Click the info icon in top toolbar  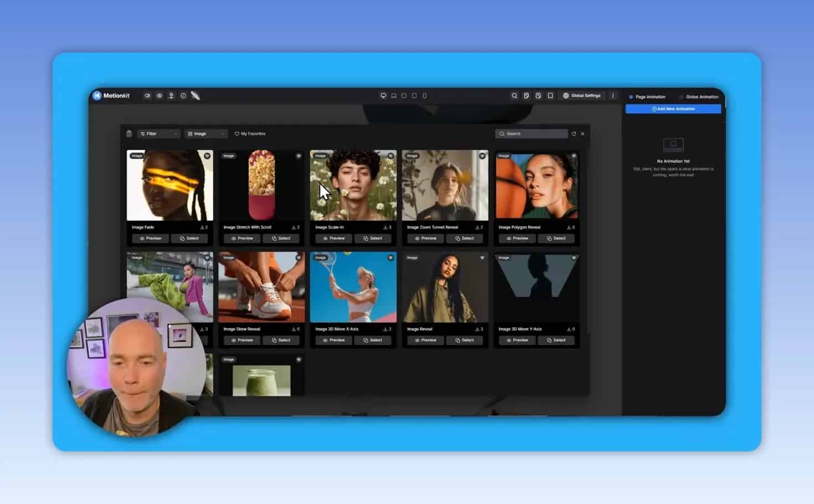tap(183, 96)
